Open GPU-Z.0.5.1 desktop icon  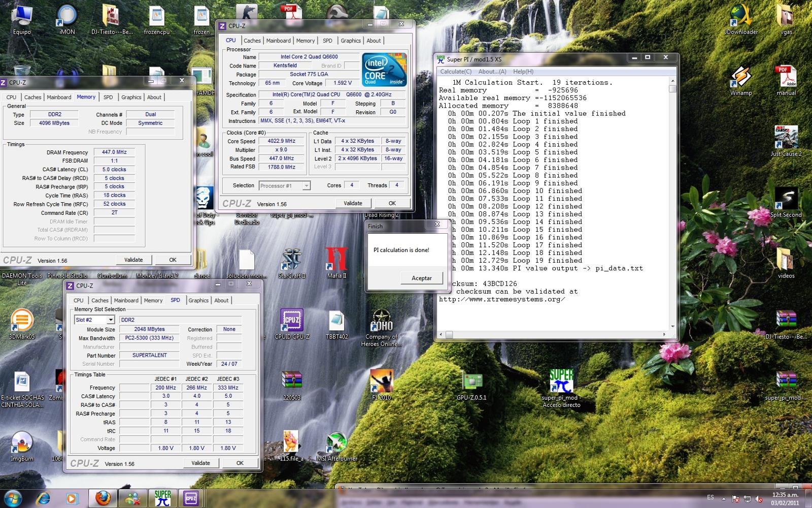click(471, 385)
